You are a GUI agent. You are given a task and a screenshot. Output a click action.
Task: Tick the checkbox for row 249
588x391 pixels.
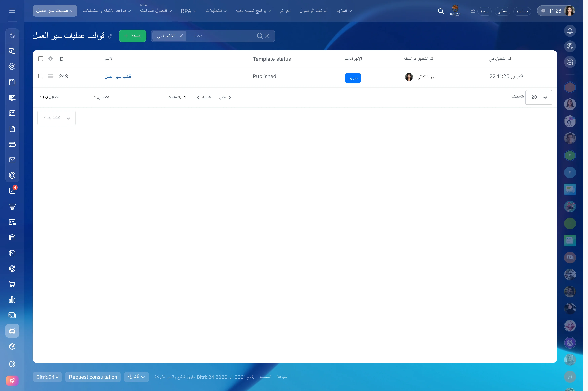[x=41, y=76]
